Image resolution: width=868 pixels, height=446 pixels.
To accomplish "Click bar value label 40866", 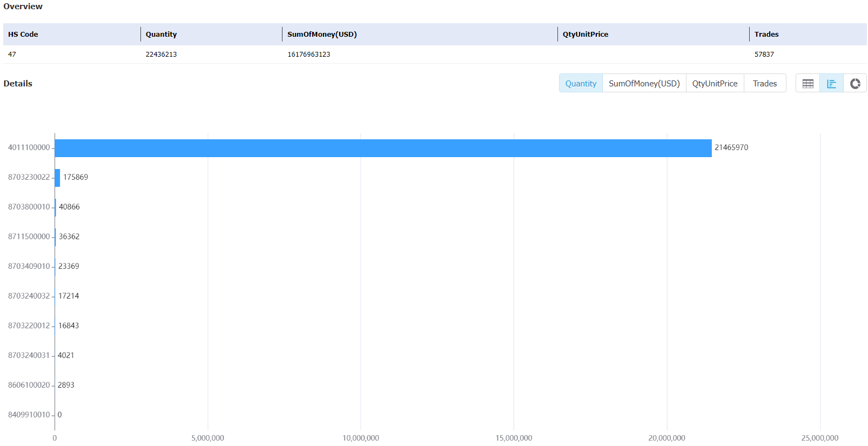I will pos(69,207).
